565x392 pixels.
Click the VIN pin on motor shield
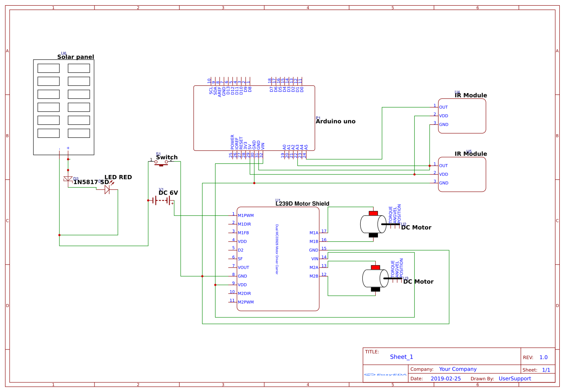[x=315, y=259]
